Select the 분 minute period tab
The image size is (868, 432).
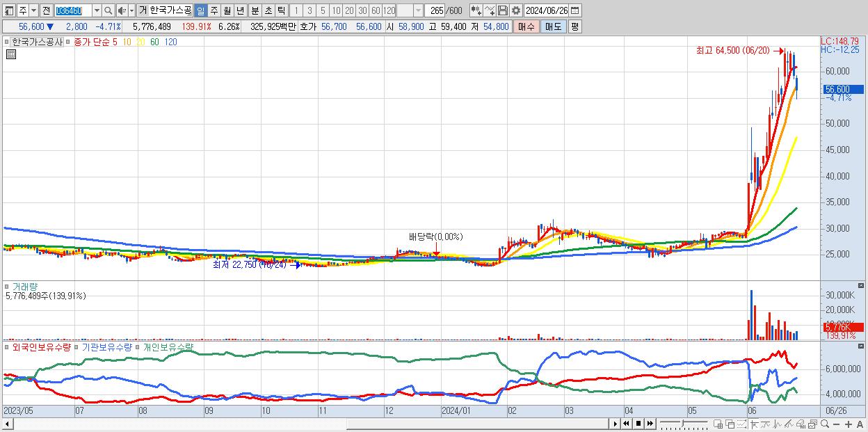(x=255, y=10)
